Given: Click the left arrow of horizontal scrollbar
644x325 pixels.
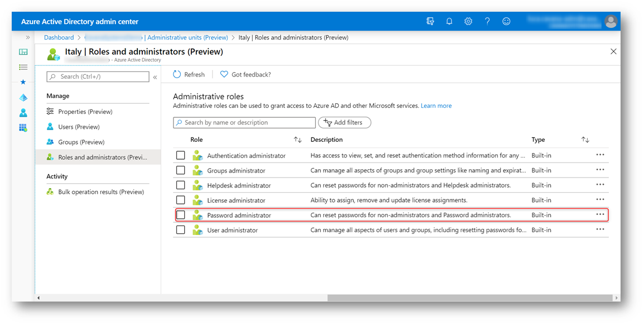Looking at the screenshot, I should pos(39,298).
